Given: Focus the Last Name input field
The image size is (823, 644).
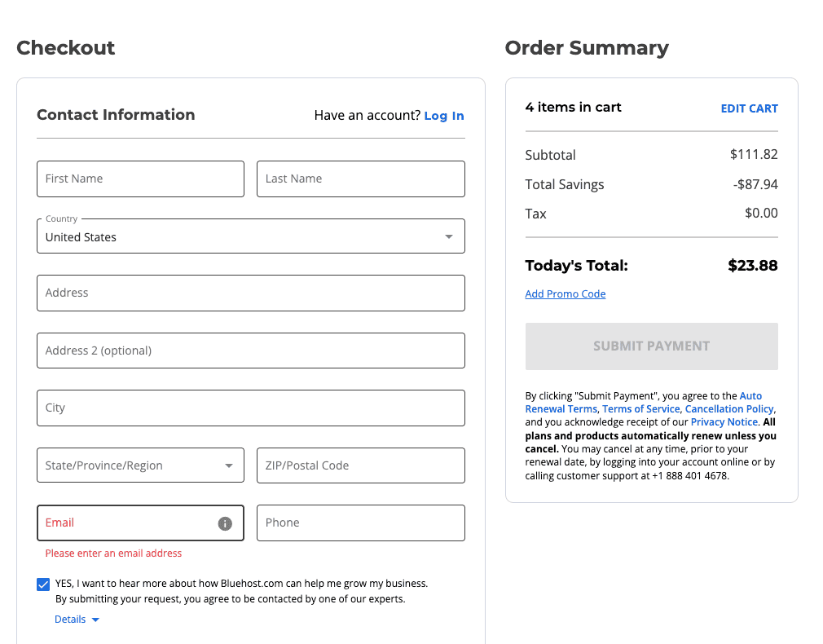Looking at the screenshot, I should click(x=360, y=179).
